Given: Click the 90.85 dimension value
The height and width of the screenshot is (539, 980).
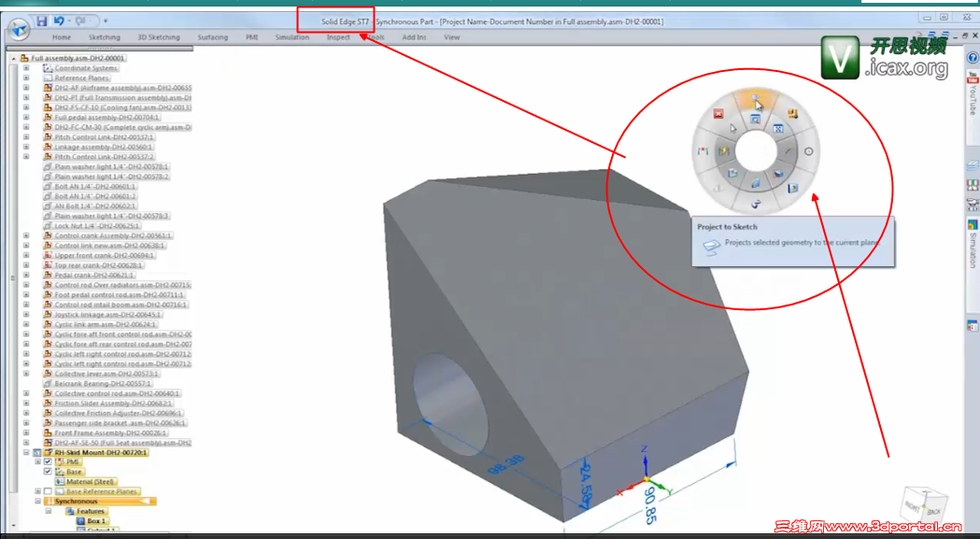Looking at the screenshot, I should point(650,506).
